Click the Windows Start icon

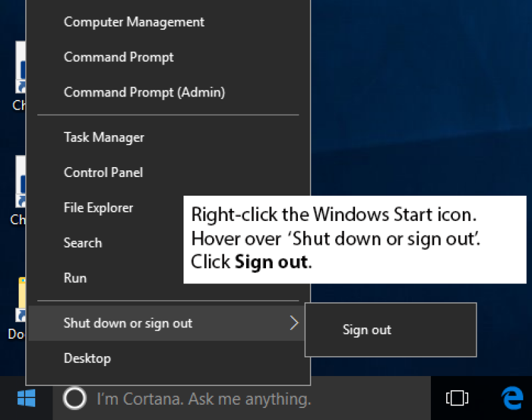[x=25, y=399]
